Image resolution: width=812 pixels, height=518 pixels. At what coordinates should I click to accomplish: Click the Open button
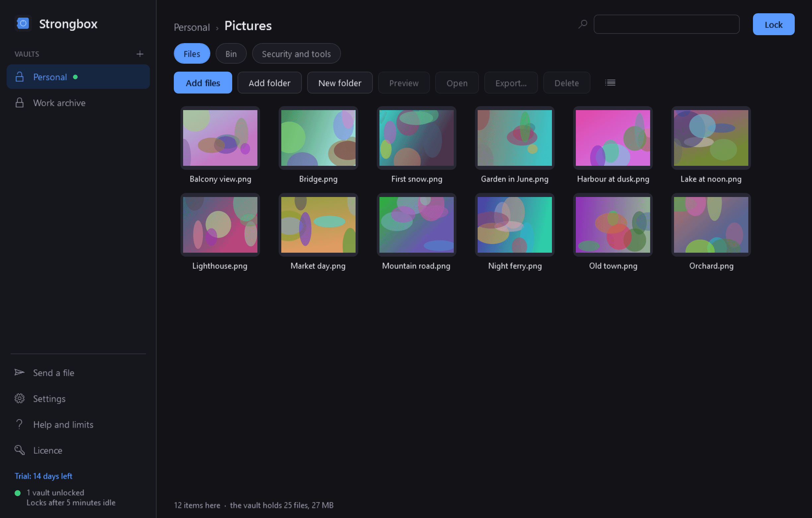456,83
